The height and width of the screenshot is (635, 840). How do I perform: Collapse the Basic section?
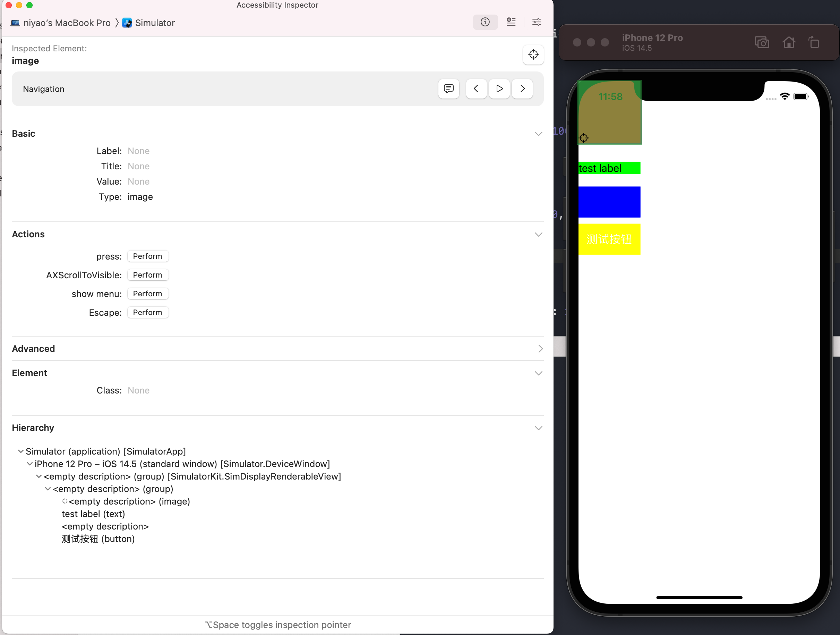point(538,134)
